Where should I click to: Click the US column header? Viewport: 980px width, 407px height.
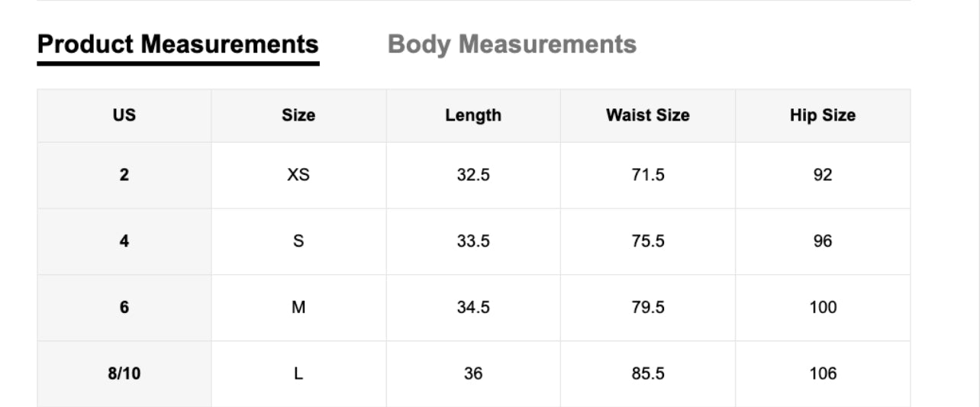[x=124, y=115]
